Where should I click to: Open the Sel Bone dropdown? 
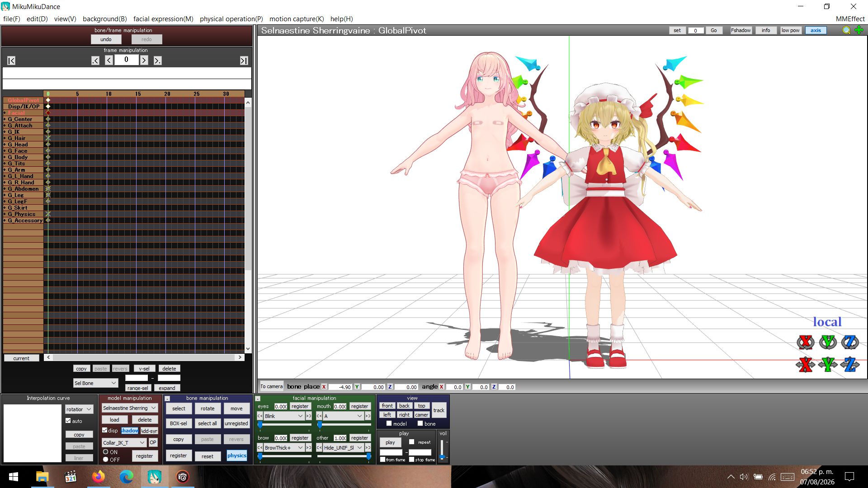(95, 383)
